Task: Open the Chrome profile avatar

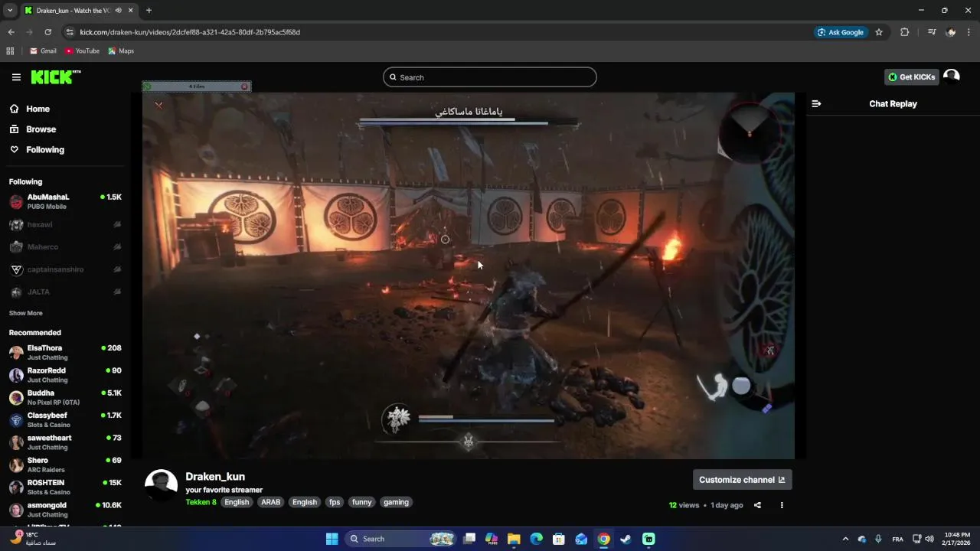Action: click(951, 32)
